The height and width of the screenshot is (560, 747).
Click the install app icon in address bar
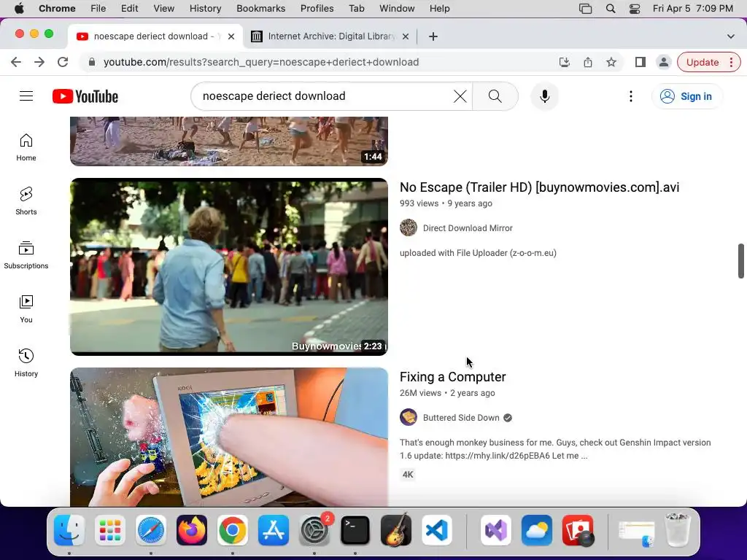pyautogui.click(x=565, y=62)
